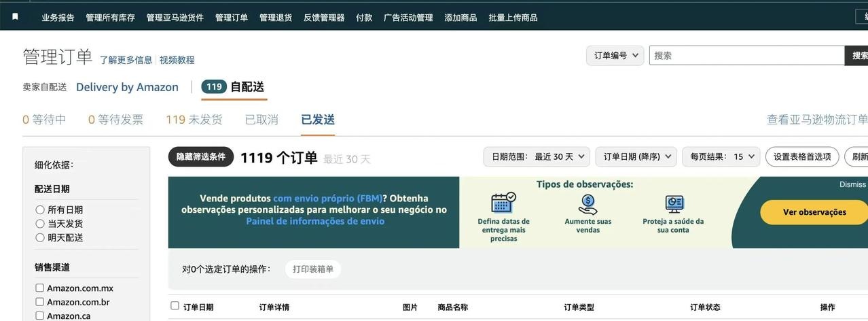Open 管理退货 in the top navigation
The image size is (868, 321).
[276, 18]
